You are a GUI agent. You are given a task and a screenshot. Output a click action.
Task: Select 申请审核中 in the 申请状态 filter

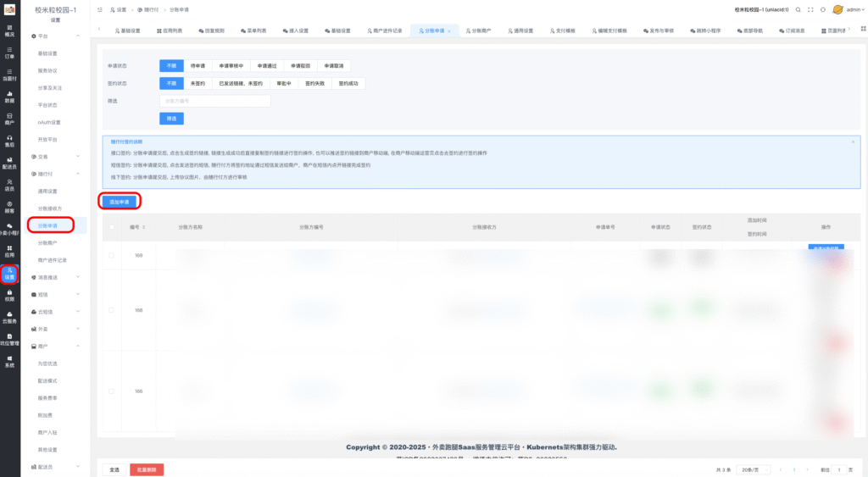tap(231, 66)
